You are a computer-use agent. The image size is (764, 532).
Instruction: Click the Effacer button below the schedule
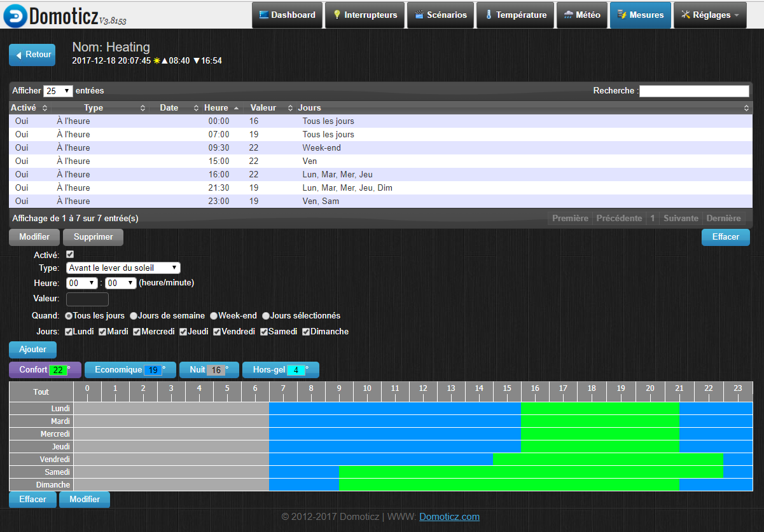coord(32,500)
